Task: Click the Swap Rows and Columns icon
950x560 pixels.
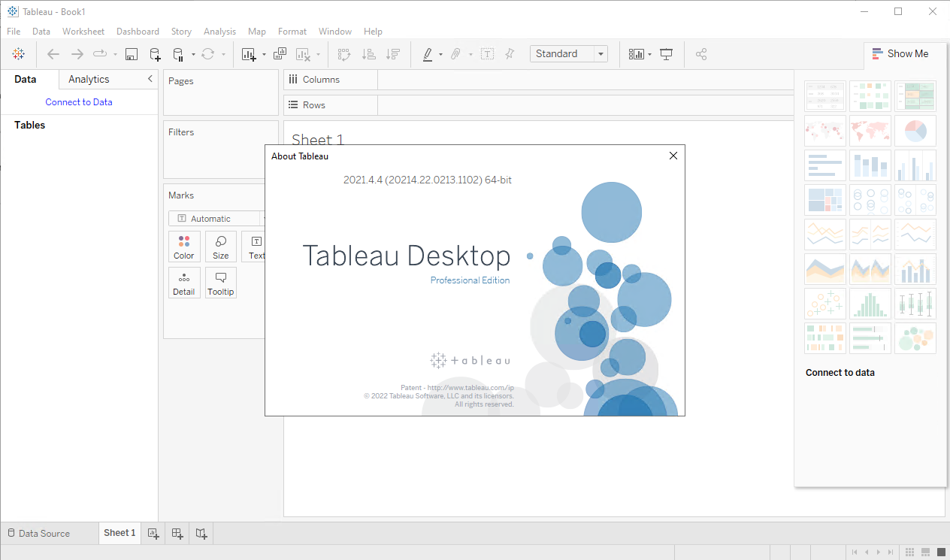Action: click(x=344, y=54)
